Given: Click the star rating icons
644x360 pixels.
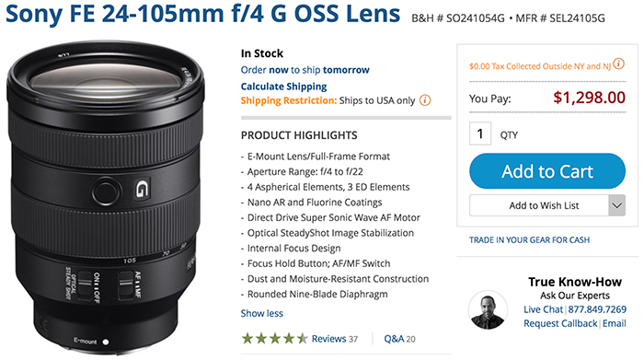Looking at the screenshot, I should [274, 339].
